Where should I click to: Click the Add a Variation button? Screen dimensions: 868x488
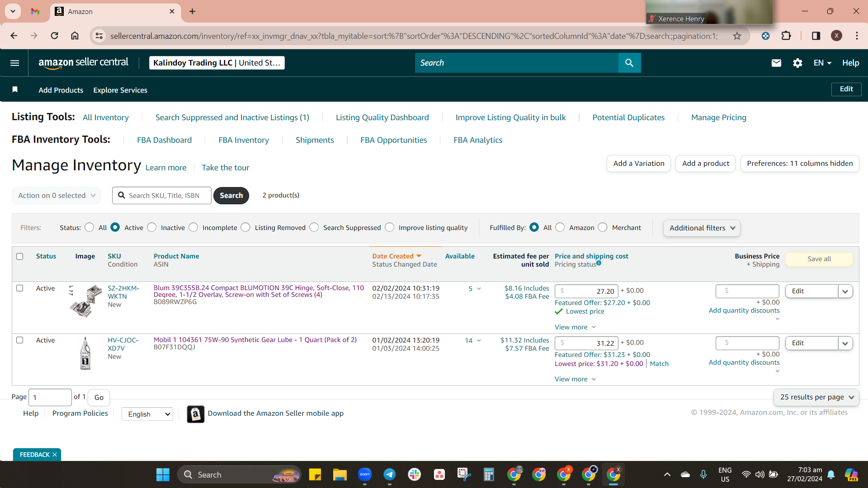(x=639, y=164)
